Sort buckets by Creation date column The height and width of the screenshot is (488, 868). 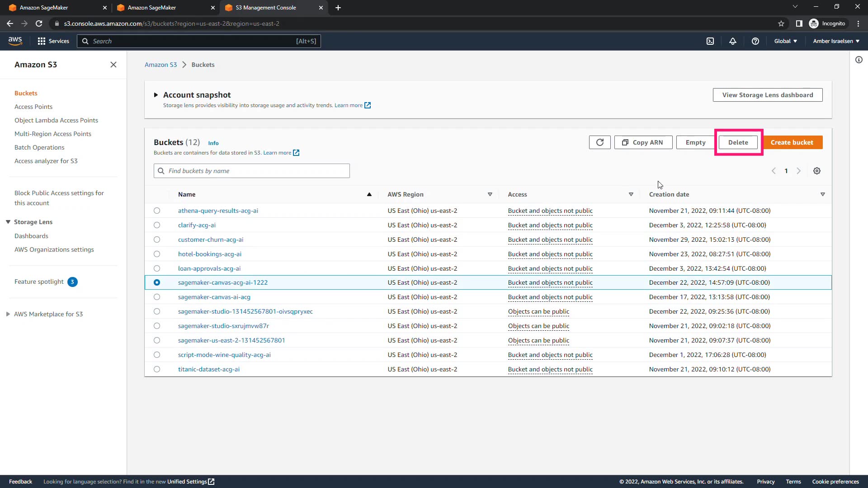[x=669, y=194]
